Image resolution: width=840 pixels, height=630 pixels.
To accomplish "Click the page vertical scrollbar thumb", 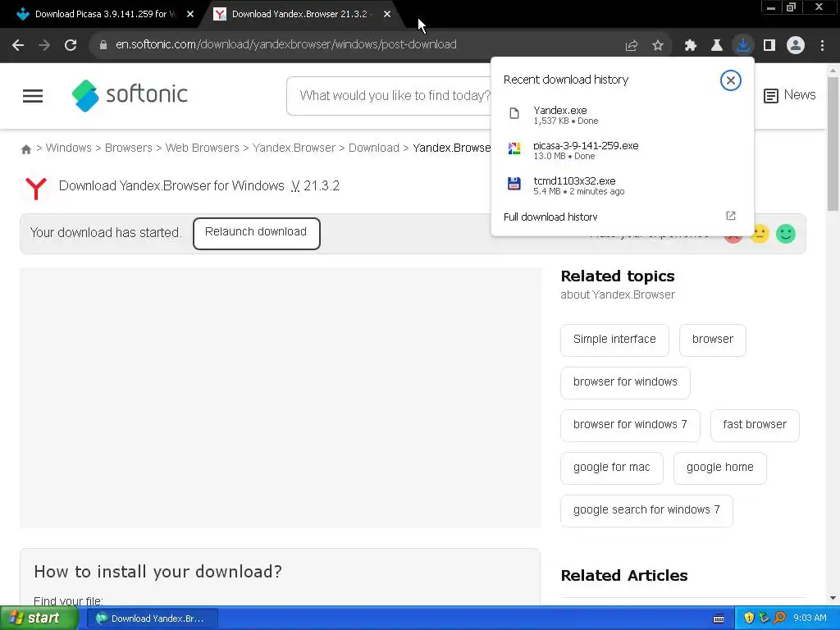I will [833, 144].
